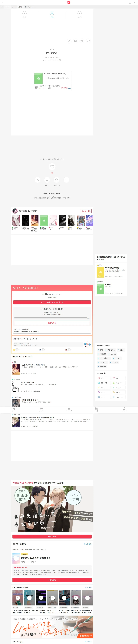This screenshot has height=644, width=138.
Task: Open the 恋愛 genre
Action: [x=118, y=378]
